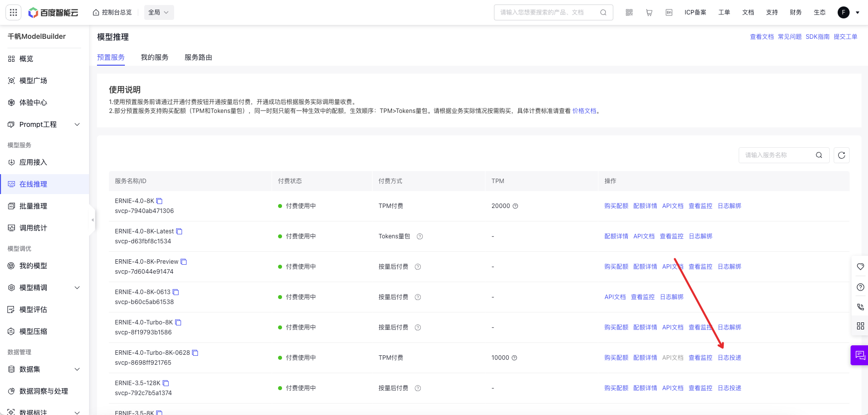Refresh the service list

point(842,155)
